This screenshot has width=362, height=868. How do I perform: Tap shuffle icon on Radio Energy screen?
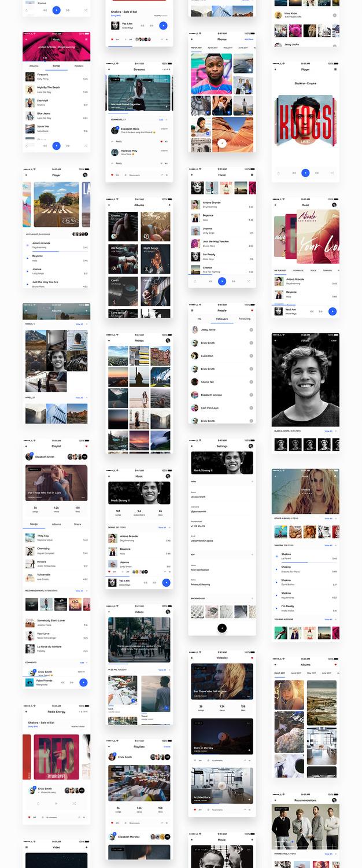[74, 803]
